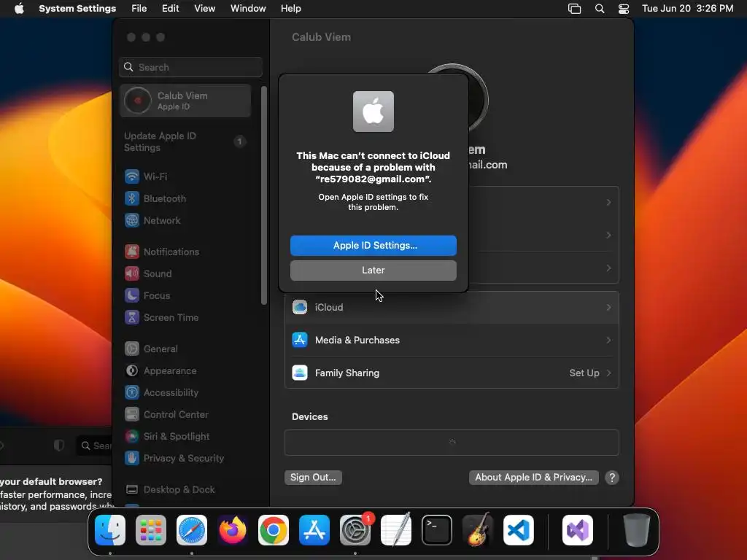747x560 pixels.
Task: Open Focus settings
Action: (x=147, y=296)
